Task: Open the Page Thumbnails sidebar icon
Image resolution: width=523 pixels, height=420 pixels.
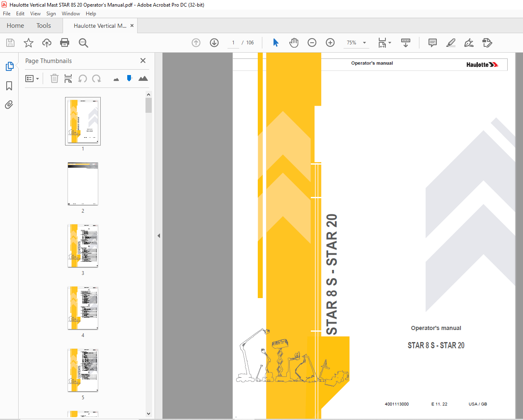Action: (10, 66)
